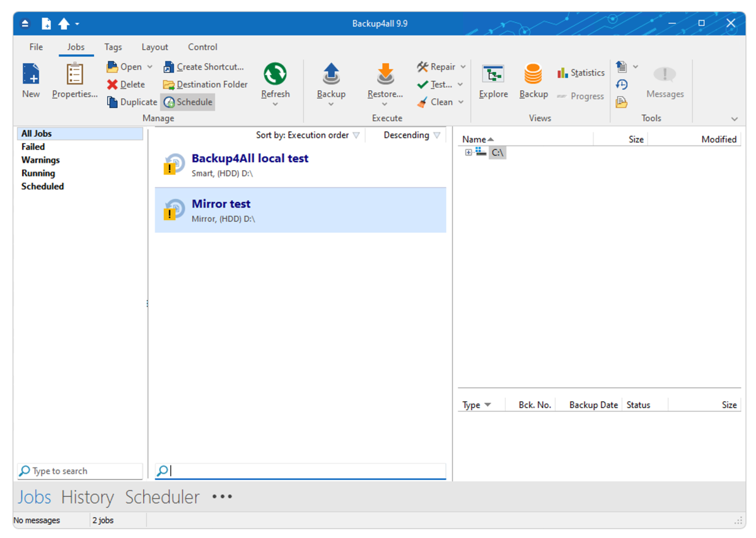Click the Repair tool icon
This screenshot has width=756, height=538.
[x=423, y=66]
